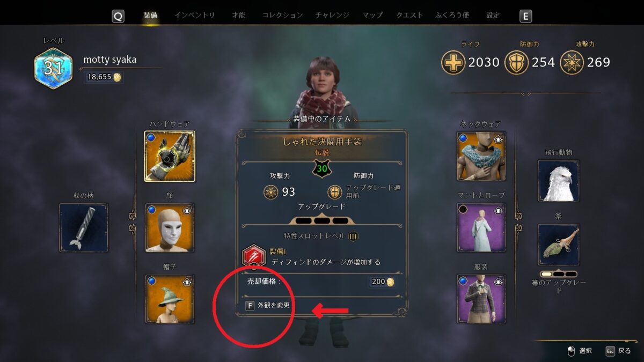
Task: Open the ネックウェア scarf slot
Action: pyautogui.click(x=481, y=156)
